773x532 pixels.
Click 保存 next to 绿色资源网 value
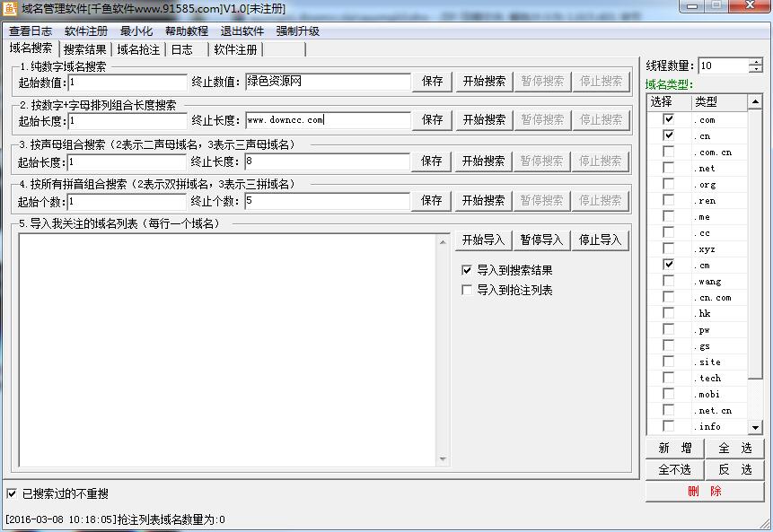[430, 80]
